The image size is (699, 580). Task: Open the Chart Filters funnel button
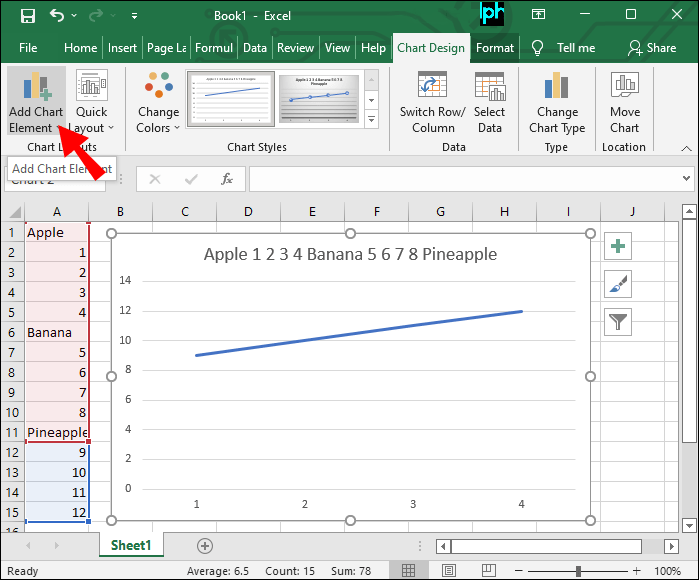click(x=619, y=321)
